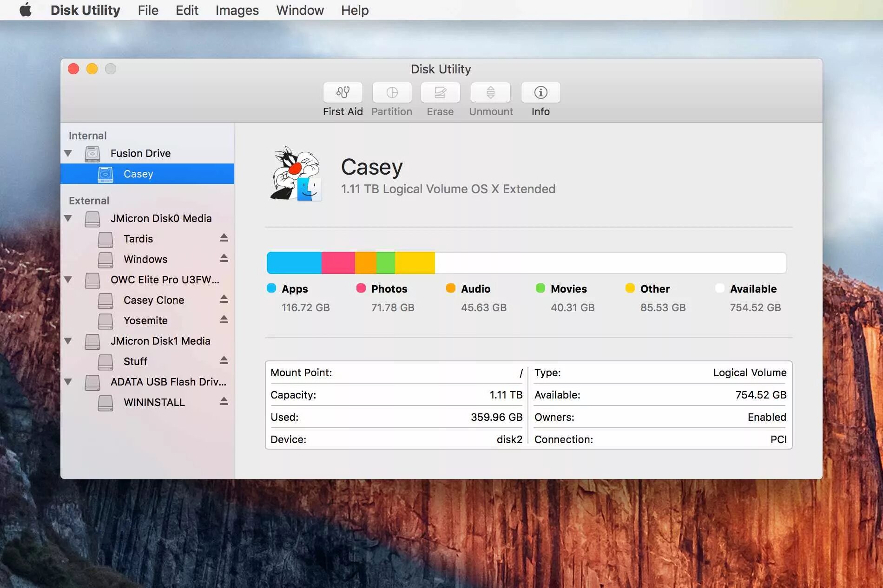
Task: Collapse the JMicron Disk1 Media disclosure triangle
Action: click(68, 341)
